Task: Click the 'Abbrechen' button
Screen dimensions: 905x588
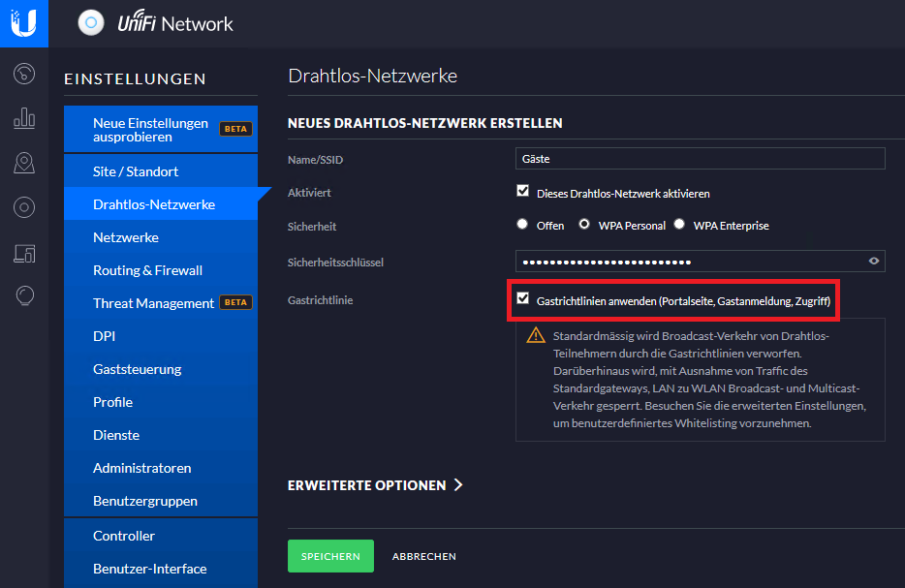Action: [x=423, y=556]
